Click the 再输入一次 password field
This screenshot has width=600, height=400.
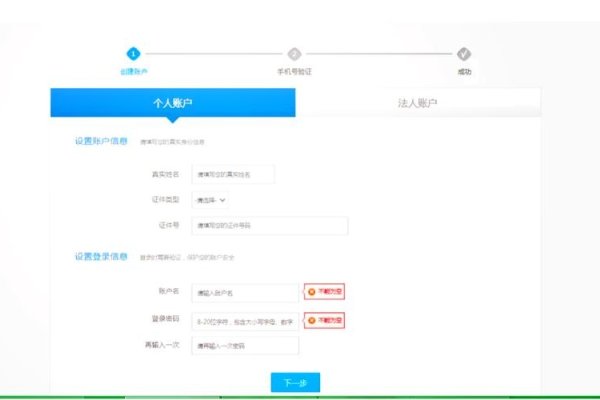[245, 346]
